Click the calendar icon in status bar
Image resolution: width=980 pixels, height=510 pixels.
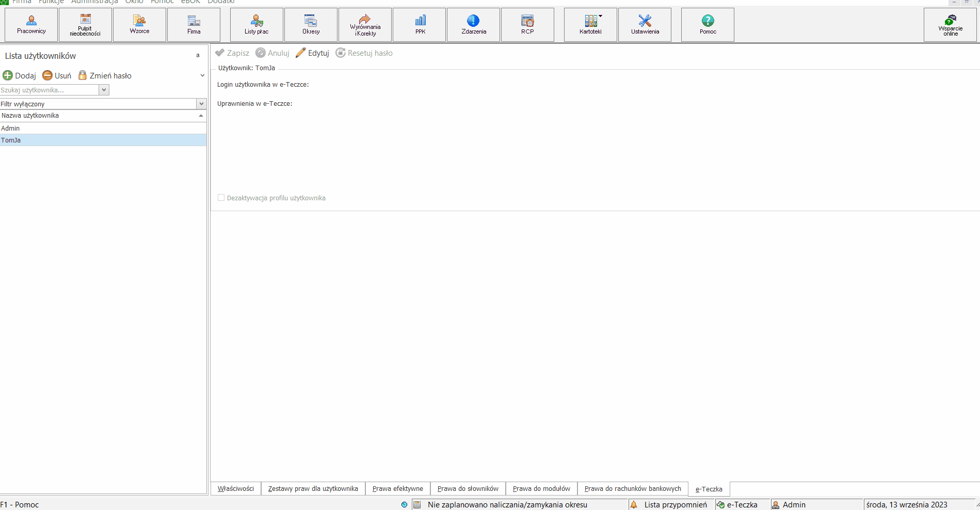click(x=417, y=505)
